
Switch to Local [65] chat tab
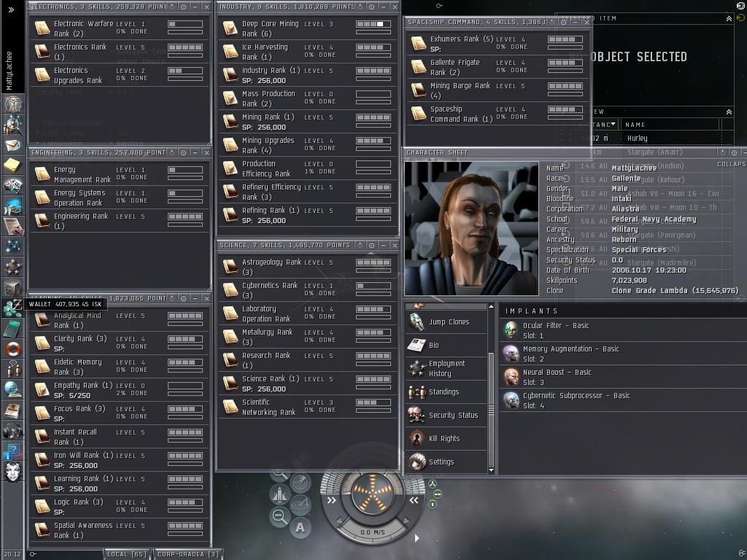(x=126, y=554)
